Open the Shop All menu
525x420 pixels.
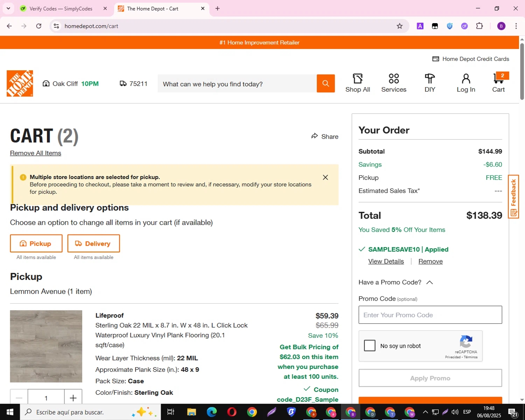(x=357, y=83)
